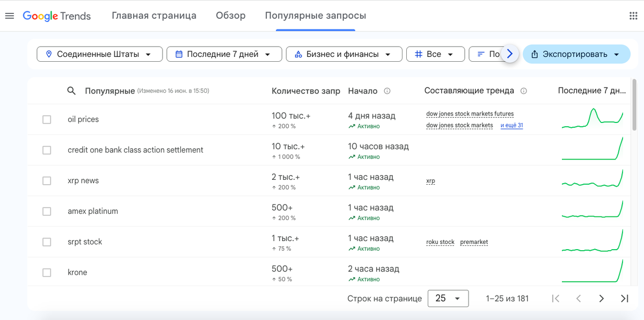The width and height of the screenshot is (644, 320).
Task: Click info icon next to Начало column
Action: tap(387, 91)
